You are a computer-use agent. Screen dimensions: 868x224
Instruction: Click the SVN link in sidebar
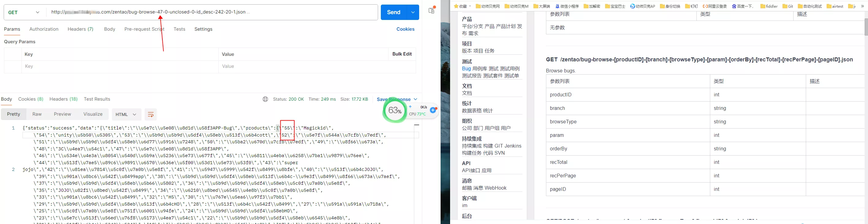(x=500, y=153)
